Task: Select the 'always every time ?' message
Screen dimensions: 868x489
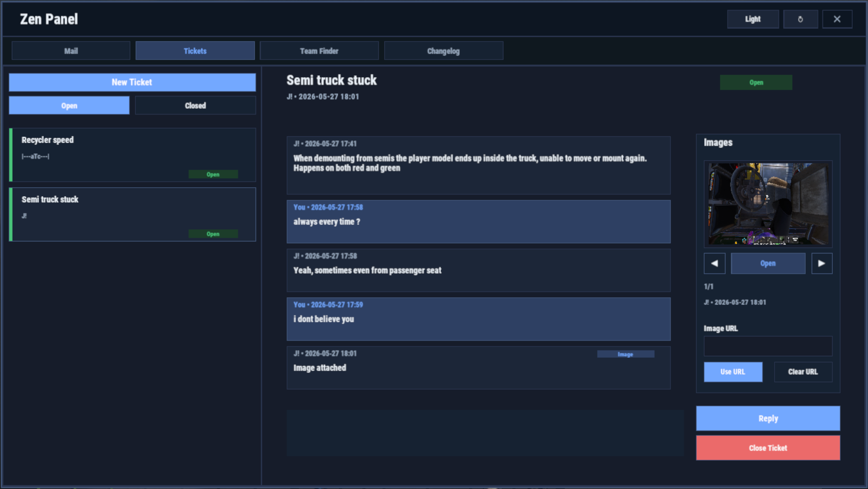Action: click(478, 222)
